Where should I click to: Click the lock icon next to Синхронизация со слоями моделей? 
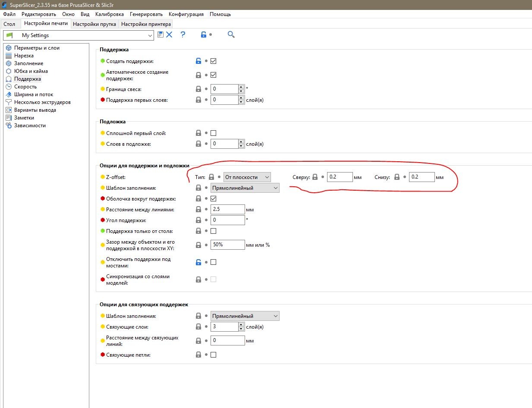click(x=198, y=279)
